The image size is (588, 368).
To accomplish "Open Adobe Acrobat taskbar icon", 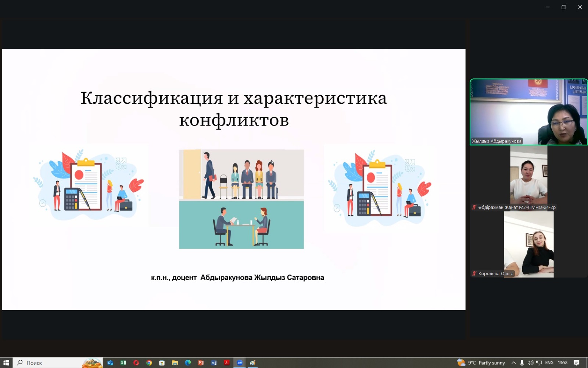I will click(227, 363).
